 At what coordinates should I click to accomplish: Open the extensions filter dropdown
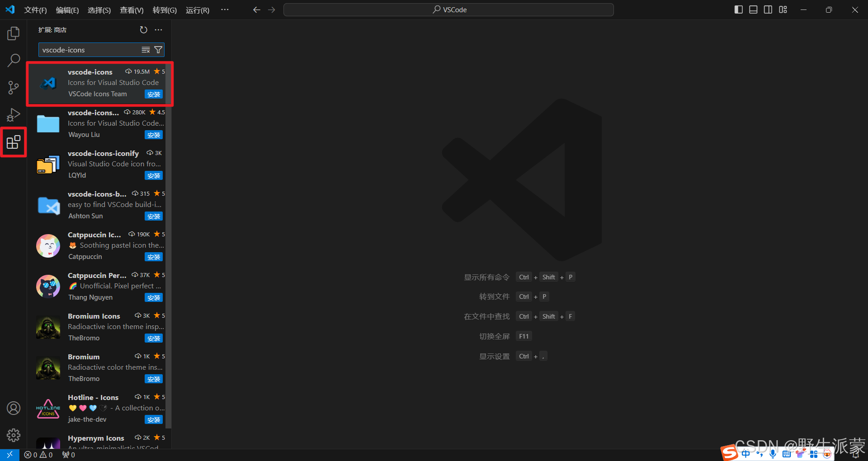158,50
